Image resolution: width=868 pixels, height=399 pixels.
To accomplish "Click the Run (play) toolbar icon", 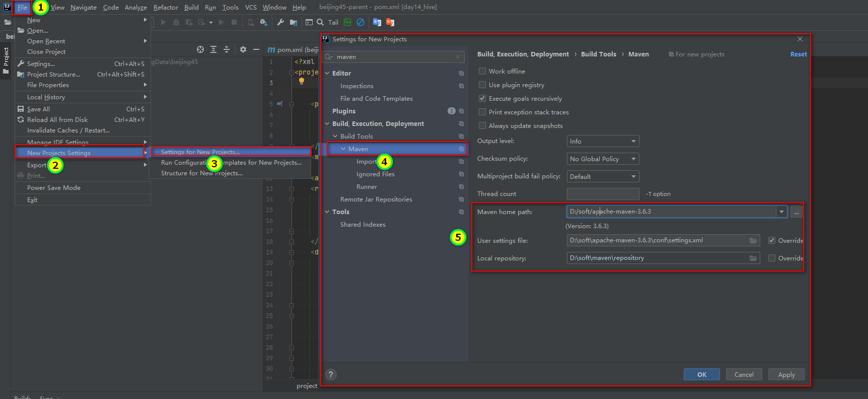I will click(163, 22).
